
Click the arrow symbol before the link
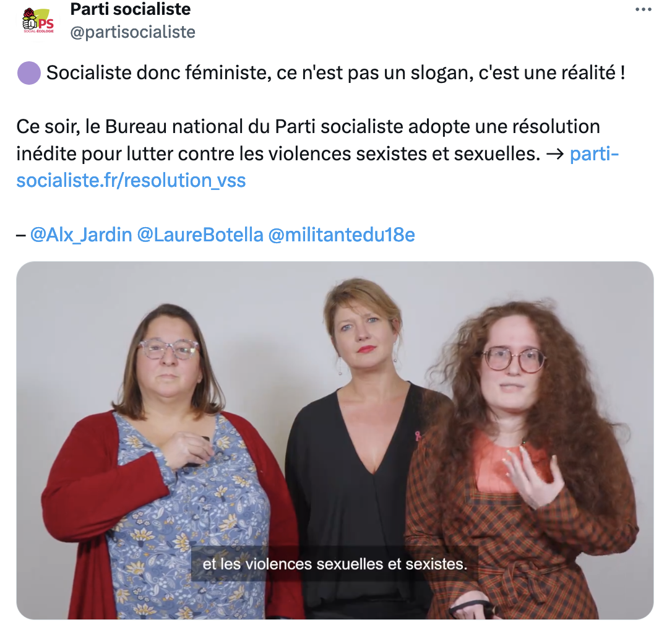(x=555, y=154)
